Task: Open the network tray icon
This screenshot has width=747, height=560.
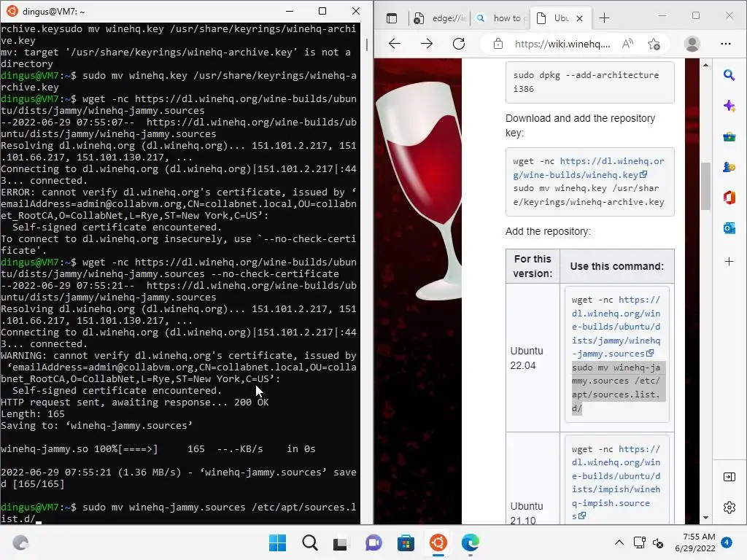Action: click(639, 542)
